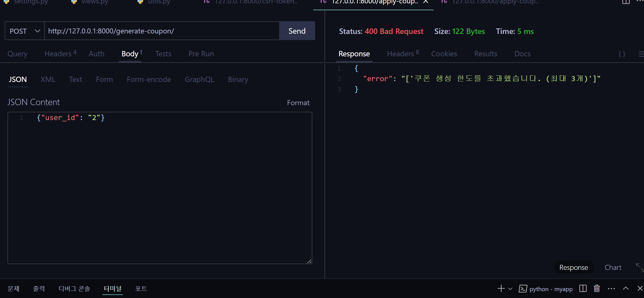Select the Form body type
The height and width of the screenshot is (298, 644).
[x=104, y=79]
